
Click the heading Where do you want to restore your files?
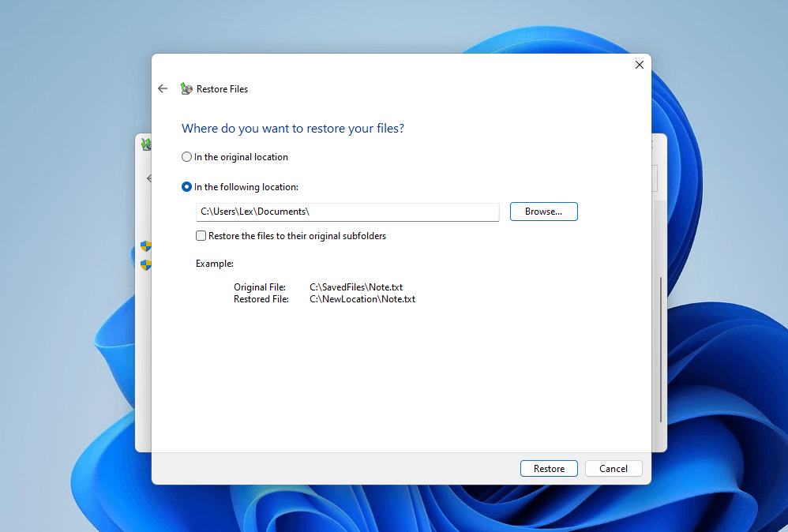293,129
